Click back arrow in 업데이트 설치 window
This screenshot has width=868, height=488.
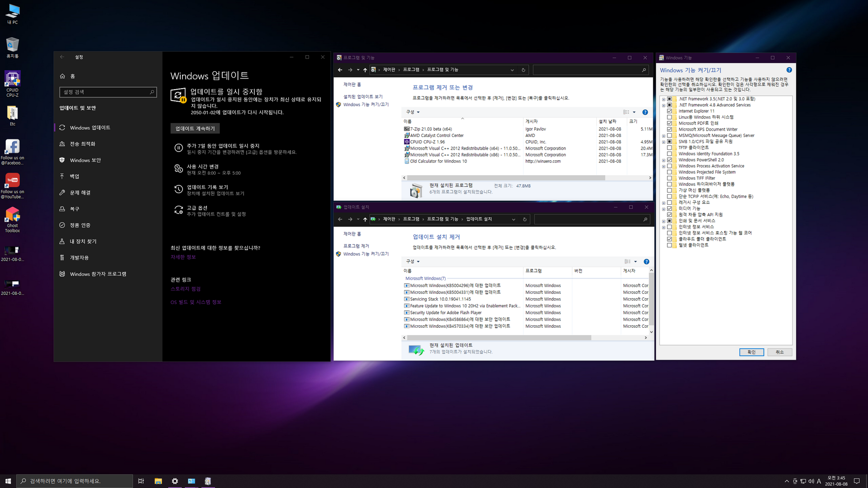coord(340,219)
